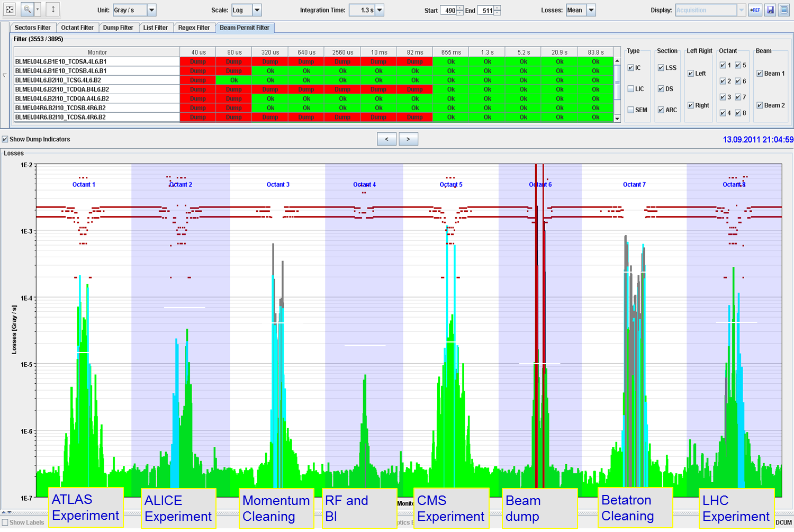Click the 655 ms column header
This screenshot has width=794, height=532.
(x=451, y=52)
